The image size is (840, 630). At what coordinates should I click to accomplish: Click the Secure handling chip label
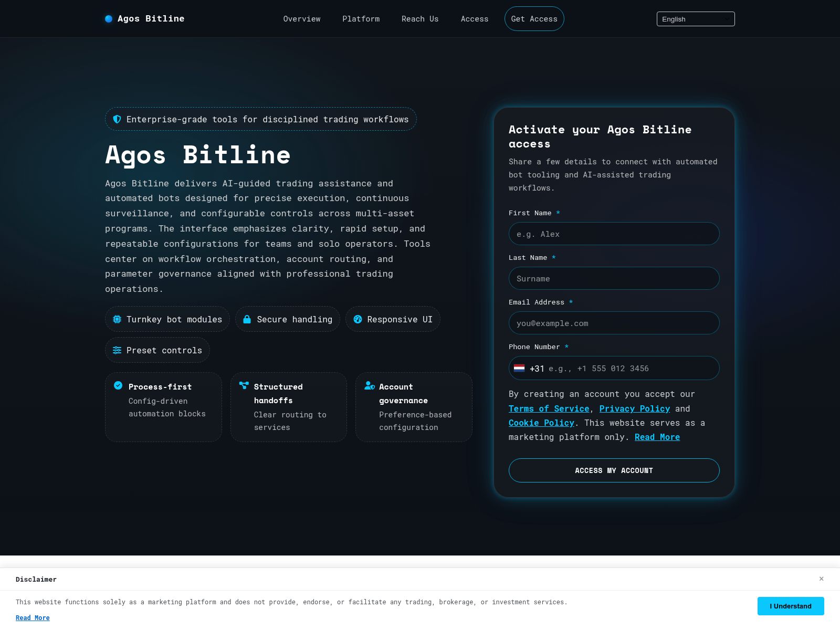pos(295,319)
